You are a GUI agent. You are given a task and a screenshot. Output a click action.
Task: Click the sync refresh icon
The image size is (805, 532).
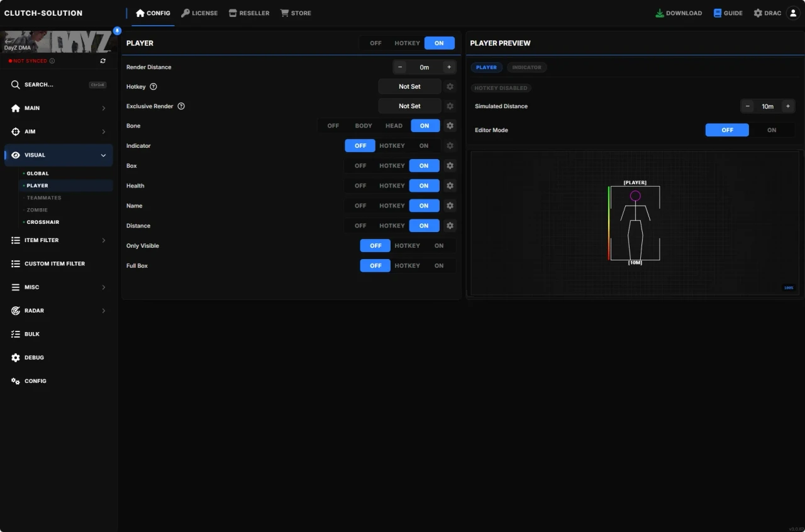coord(103,61)
